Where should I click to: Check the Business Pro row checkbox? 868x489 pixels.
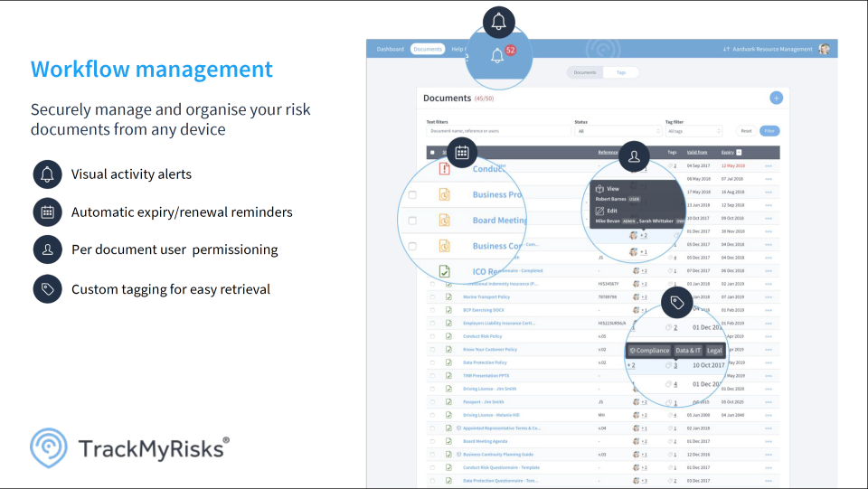tap(412, 194)
